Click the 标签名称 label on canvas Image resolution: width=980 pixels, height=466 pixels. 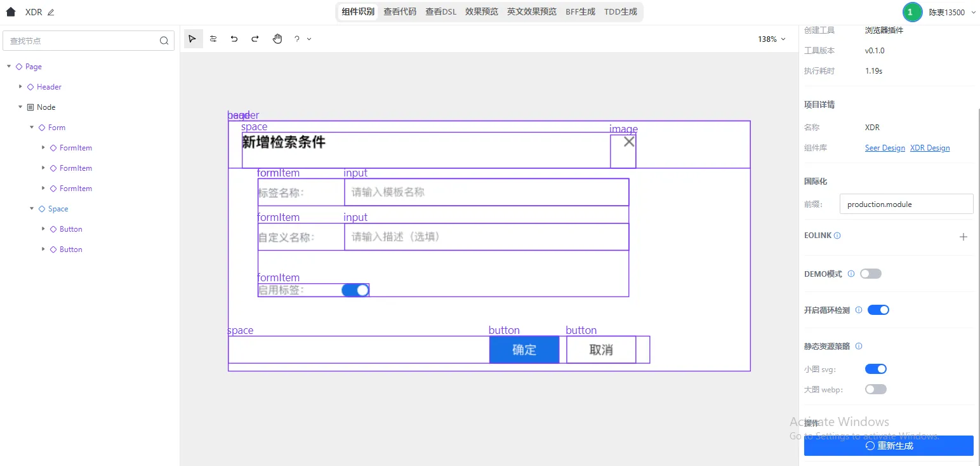point(281,192)
